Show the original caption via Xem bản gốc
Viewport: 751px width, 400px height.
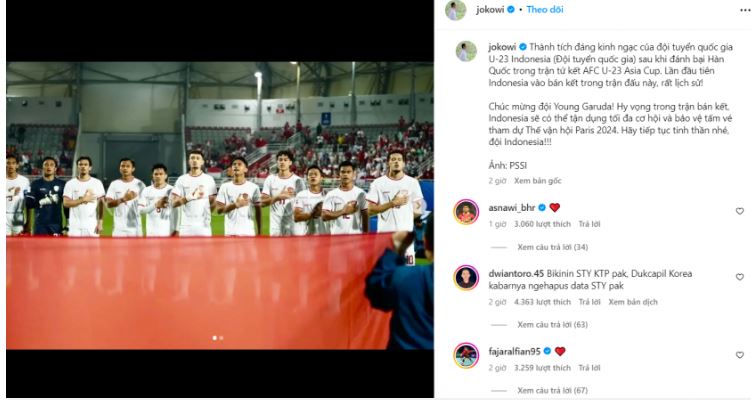pyautogui.click(x=537, y=181)
